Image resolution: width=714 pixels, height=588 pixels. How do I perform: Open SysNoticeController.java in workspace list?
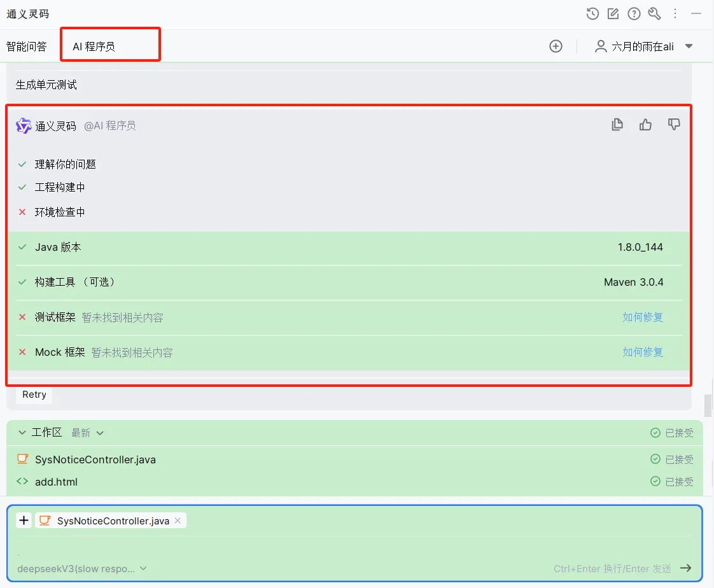click(95, 459)
